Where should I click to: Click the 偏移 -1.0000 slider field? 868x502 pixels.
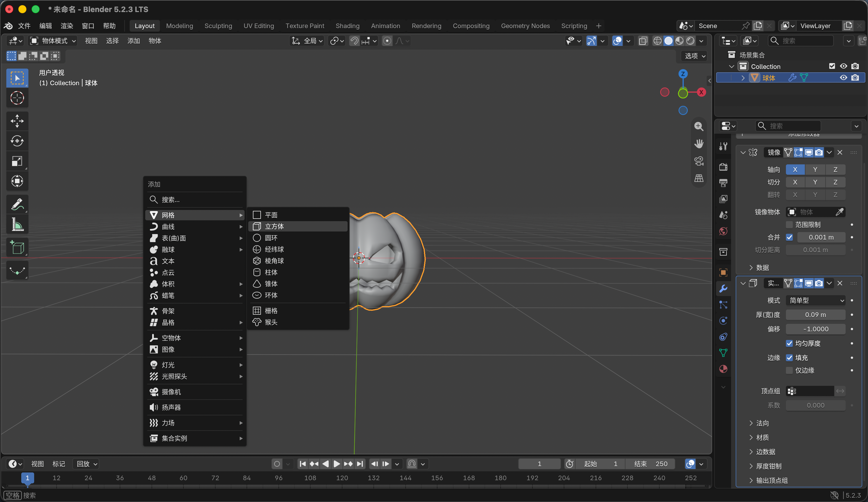tap(815, 329)
